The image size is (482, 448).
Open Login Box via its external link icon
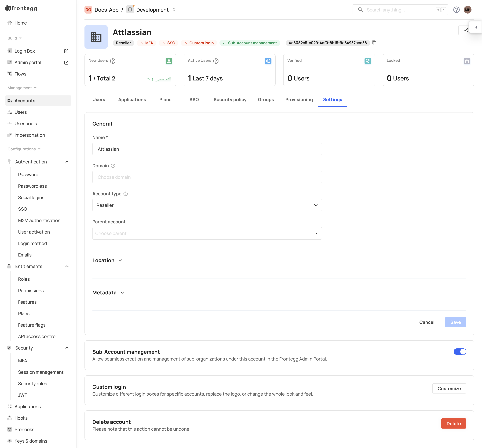click(x=66, y=51)
